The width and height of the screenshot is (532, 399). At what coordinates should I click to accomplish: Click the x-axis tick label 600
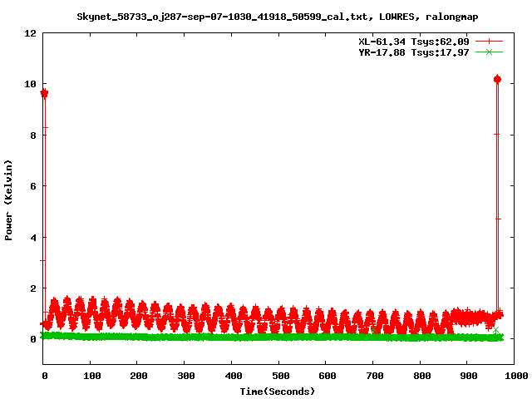point(328,376)
